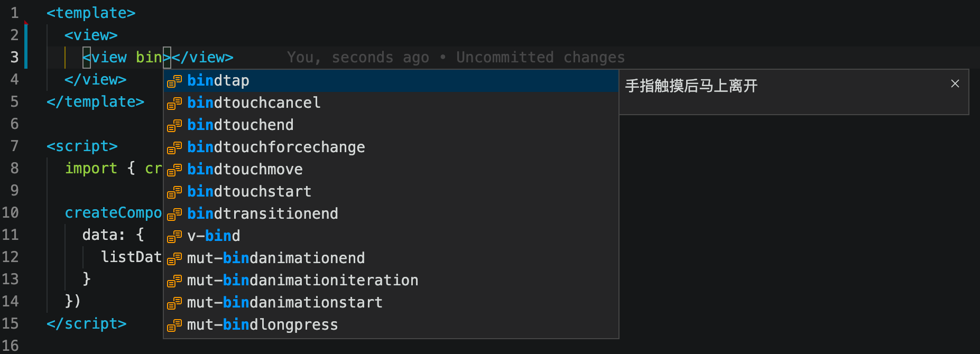The height and width of the screenshot is (354, 980).
Task: Click the git blame annotation 'Uncommitted changes'
Action: tap(540, 57)
